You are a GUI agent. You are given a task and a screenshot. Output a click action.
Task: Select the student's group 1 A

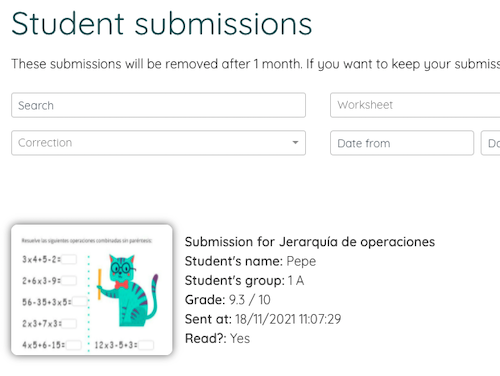click(x=296, y=280)
